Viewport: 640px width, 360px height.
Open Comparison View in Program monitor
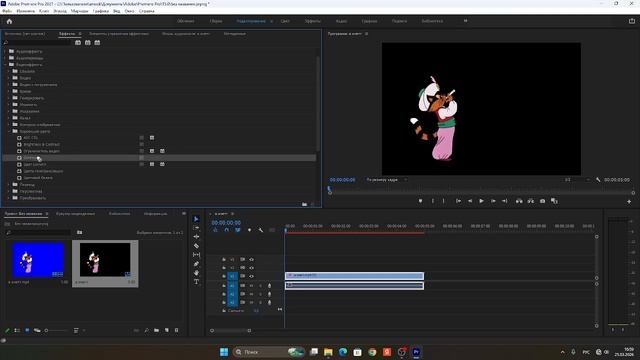coord(554,201)
